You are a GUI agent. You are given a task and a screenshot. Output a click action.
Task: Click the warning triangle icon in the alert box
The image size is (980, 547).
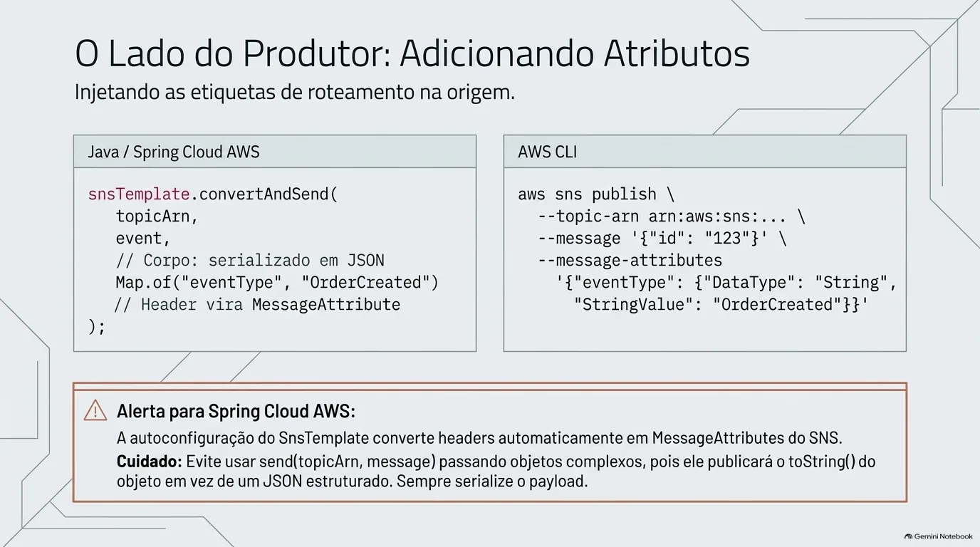tap(95, 411)
